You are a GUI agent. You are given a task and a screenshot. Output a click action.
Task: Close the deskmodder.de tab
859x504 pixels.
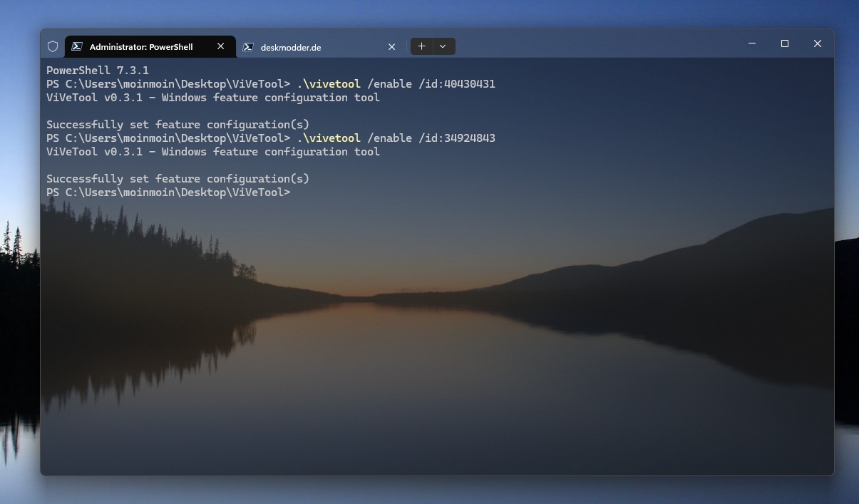coord(391,47)
